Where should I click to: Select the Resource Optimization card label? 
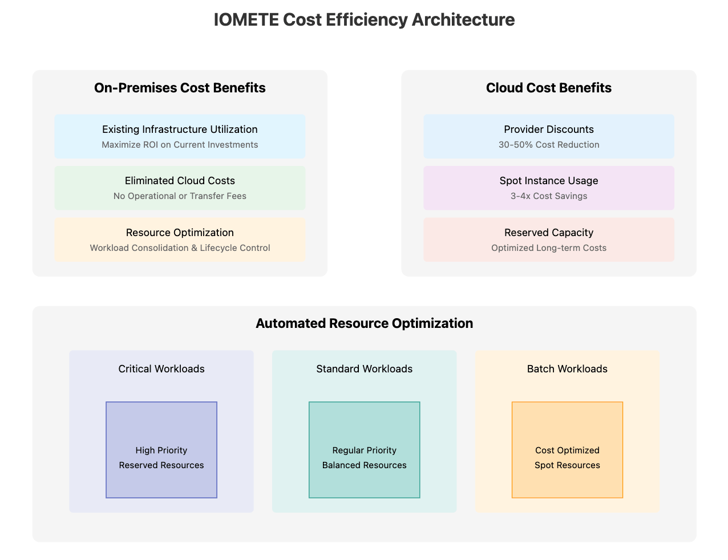pos(180,233)
